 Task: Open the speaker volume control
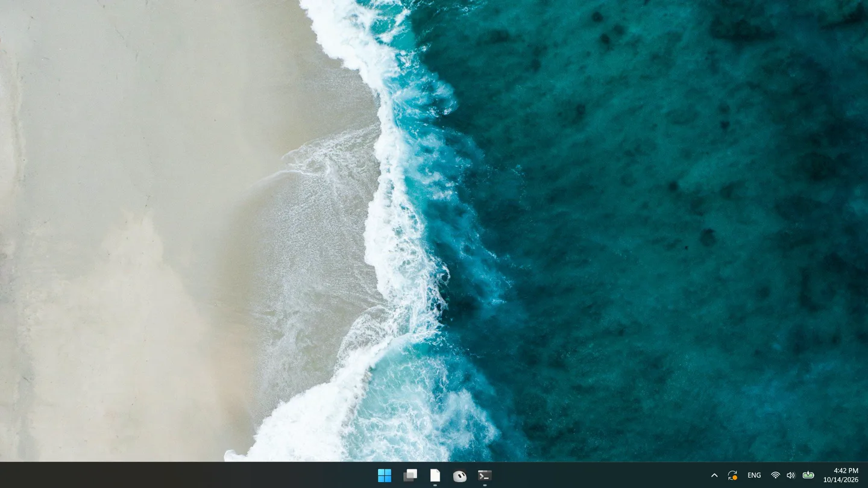[x=791, y=475]
